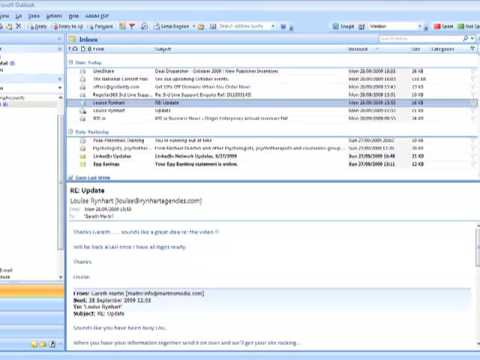Click the red Follow Up flag icon
480x360 pixels.
click(132, 26)
